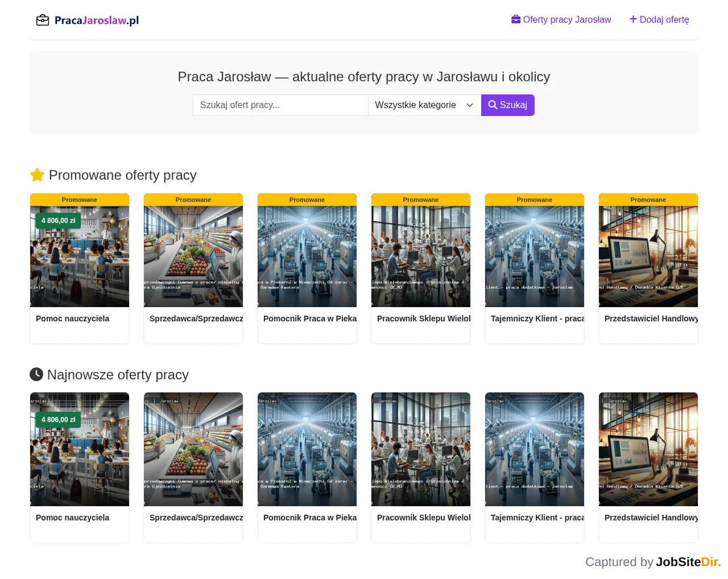This screenshot has height=579, width=728.
Task: Open Przedstawiciel Handlowy title in Najnowsze oferty
Action: (x=651, y=518)
